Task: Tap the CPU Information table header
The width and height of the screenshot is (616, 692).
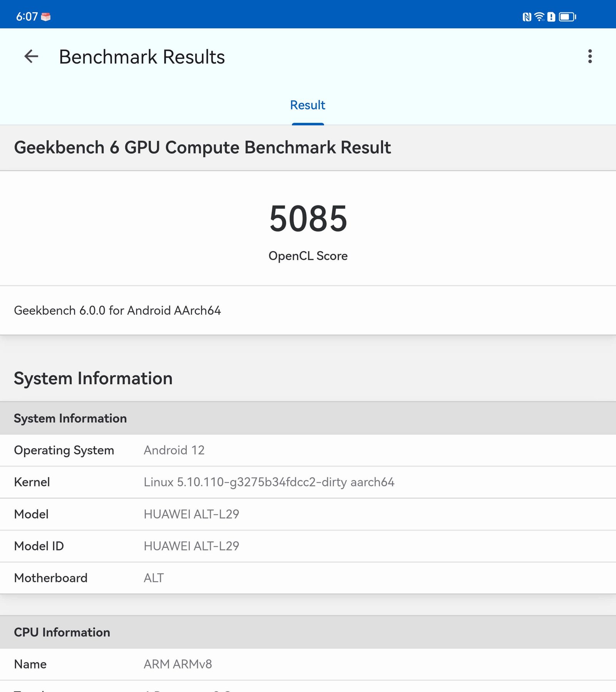Action: 62,632
